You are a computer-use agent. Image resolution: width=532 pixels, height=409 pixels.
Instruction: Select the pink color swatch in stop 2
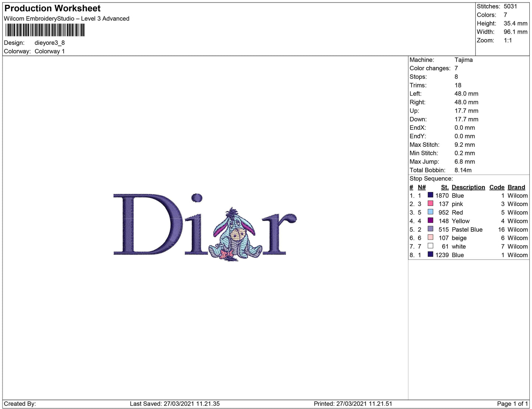(x=430, y=203)
